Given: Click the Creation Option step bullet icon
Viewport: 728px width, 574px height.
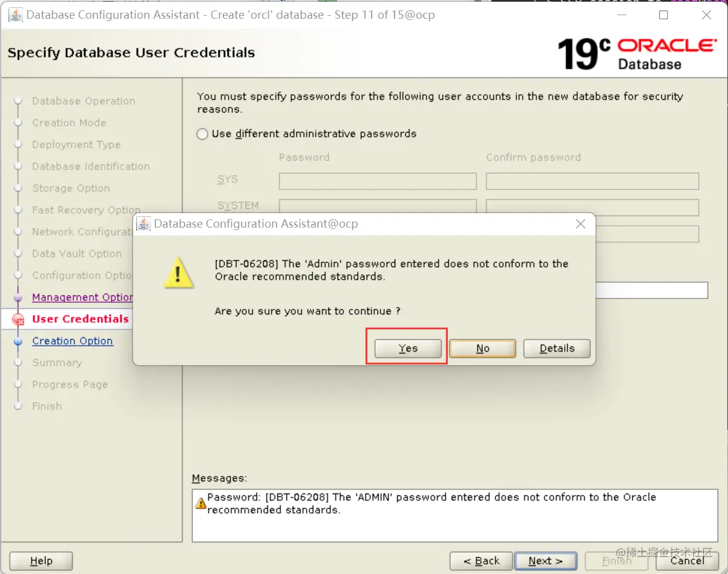Looking at the screenshot, I should click(x=18, y=341).
